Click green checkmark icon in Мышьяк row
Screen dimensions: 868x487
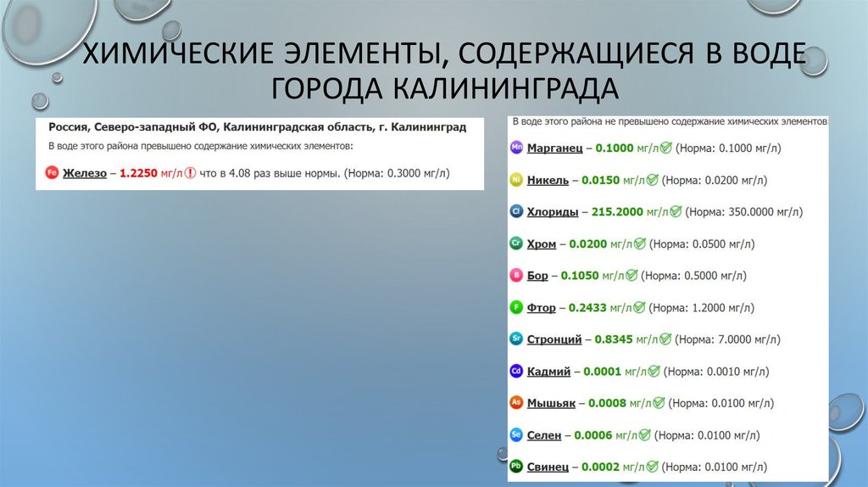pos(658,402)
